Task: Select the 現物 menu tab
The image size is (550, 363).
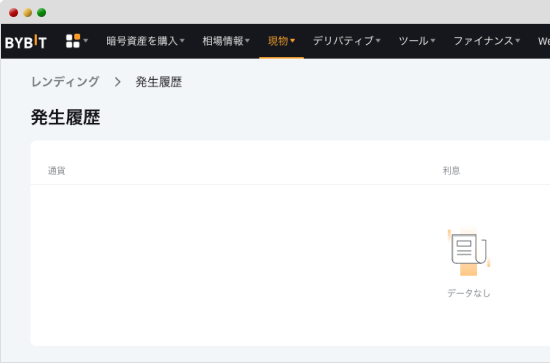Action: click(281, 41)
